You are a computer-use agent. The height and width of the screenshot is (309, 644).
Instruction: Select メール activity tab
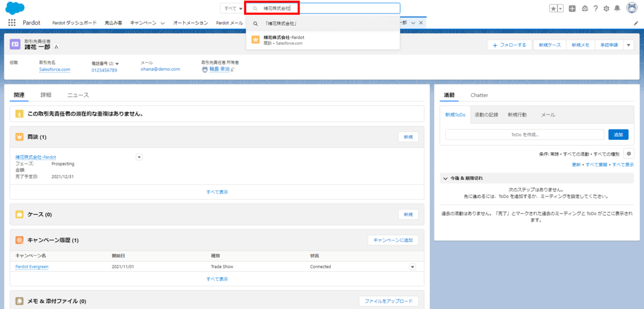[x=548, y=115]
